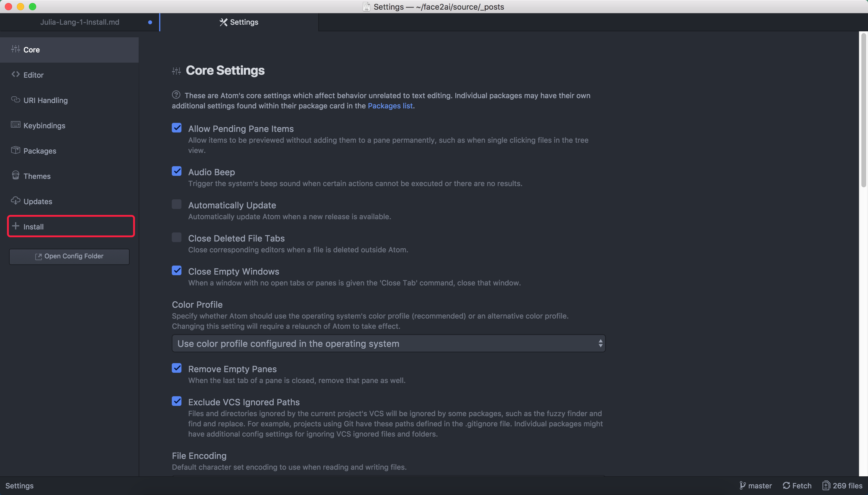Viewport: 868px width, 495px height.
Task: Click the Keybindings keyboard icon
Action: [15, 124]
